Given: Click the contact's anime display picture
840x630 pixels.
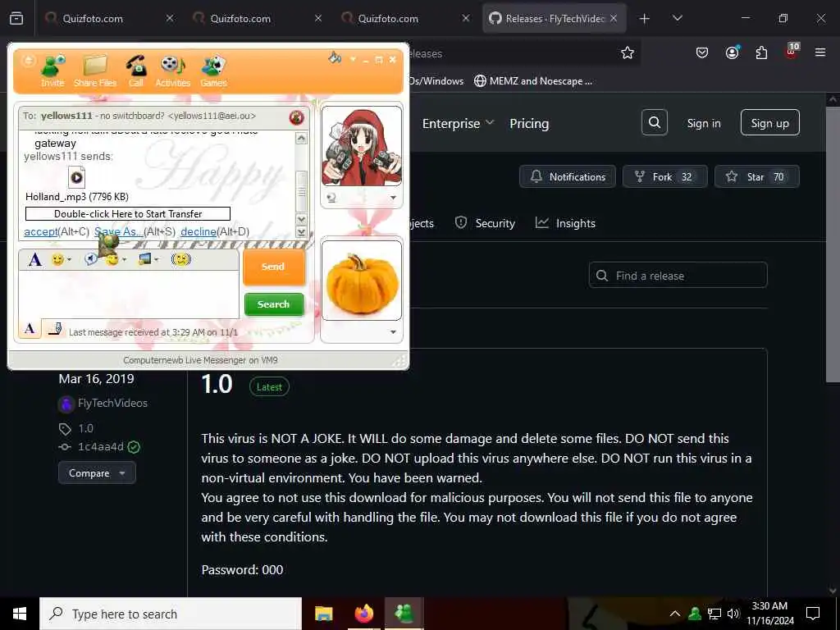Looking at the screenshot, I should pos(362,146).
